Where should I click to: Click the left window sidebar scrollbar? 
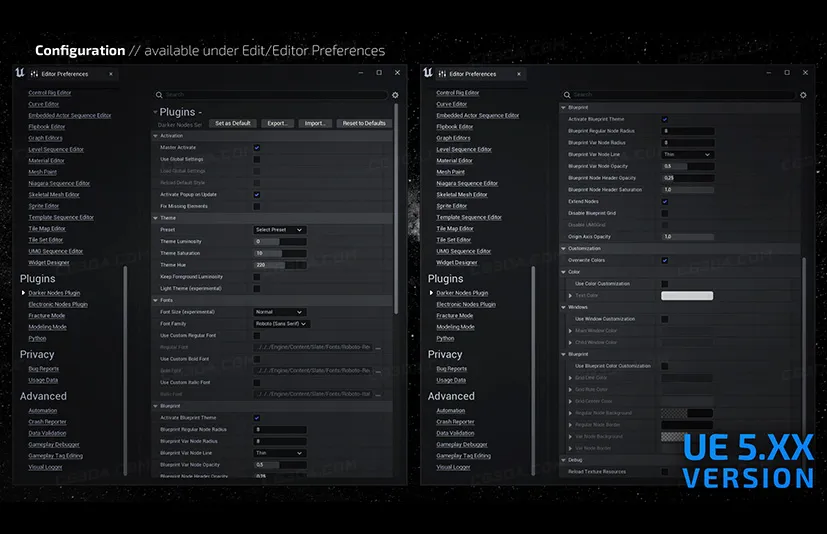[125, 371]
